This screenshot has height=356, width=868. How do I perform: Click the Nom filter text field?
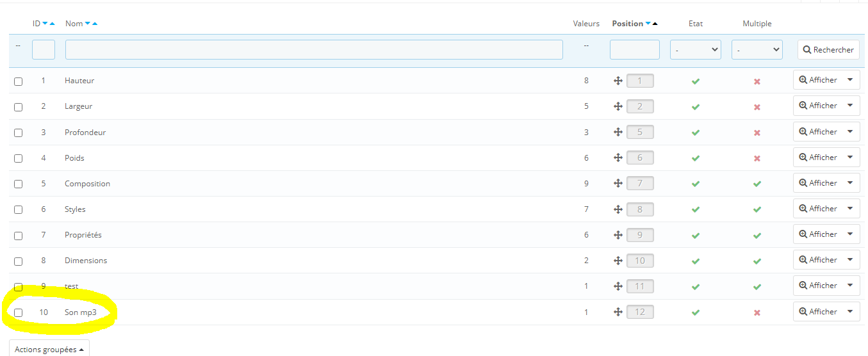pyautogui.click(x=314, y=49)
